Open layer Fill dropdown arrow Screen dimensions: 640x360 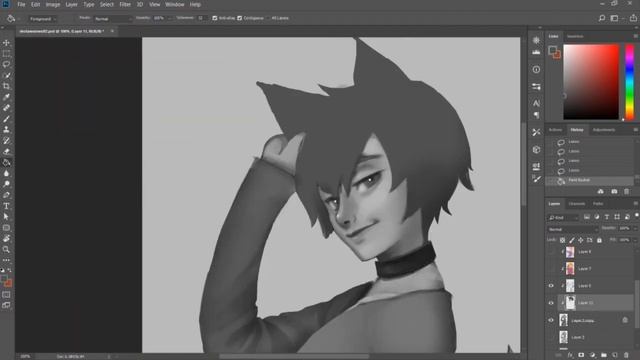[x=635, y=240]
